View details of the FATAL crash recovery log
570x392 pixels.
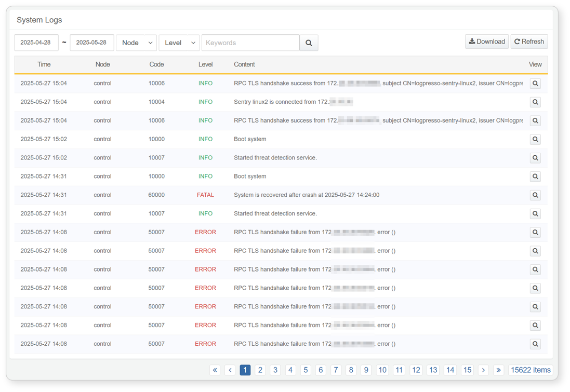click(x=535, y=195)
